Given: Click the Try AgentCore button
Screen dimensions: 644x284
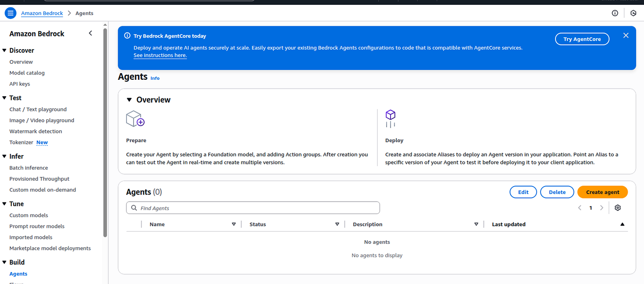Looking at the screenshot, I should (x=582, y=39).
